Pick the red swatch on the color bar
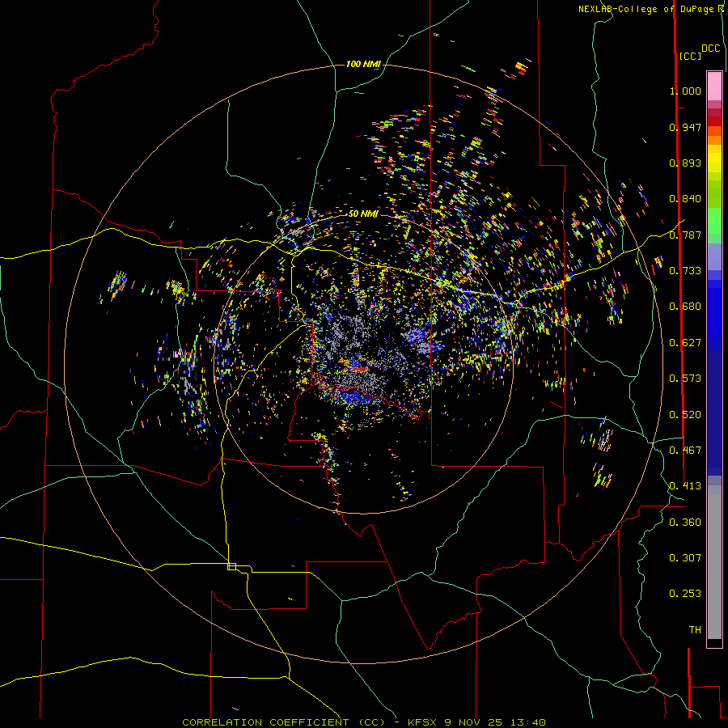 coord(714,121)
